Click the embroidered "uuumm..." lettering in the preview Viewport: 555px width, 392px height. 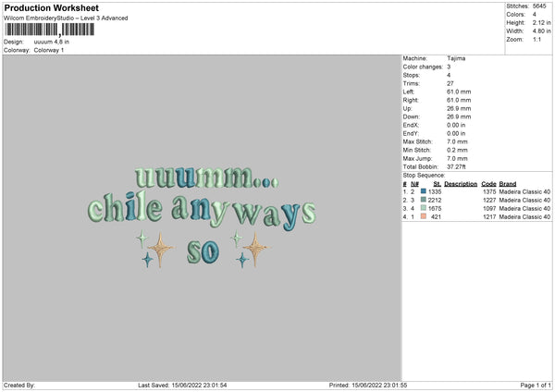207,177
